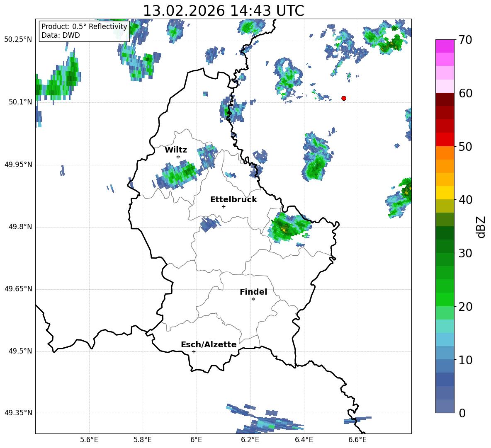Click the 5.8°E longitude label
This screenshot has width=491, height=448.
tap(143, 440)
